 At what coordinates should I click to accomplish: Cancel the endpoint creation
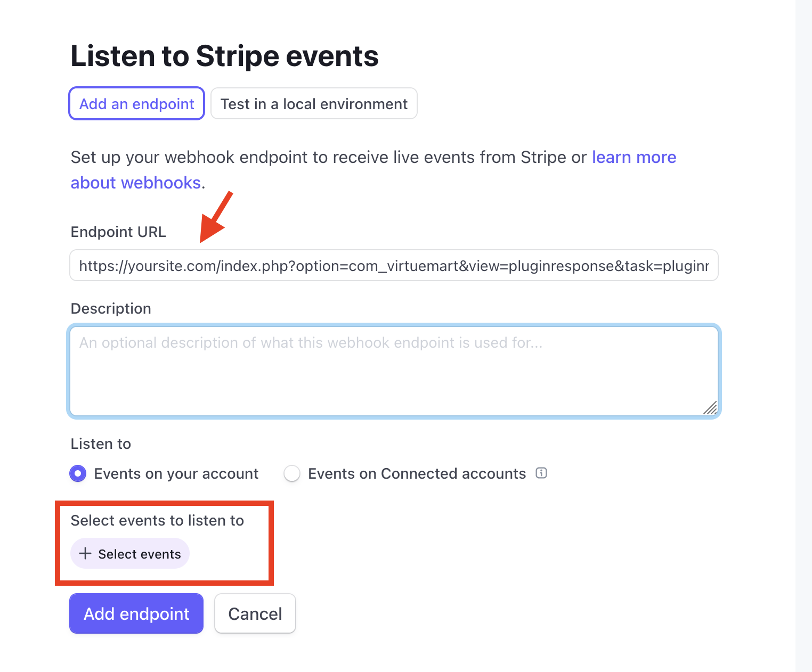pyautogui.click(x=255, y=613)
